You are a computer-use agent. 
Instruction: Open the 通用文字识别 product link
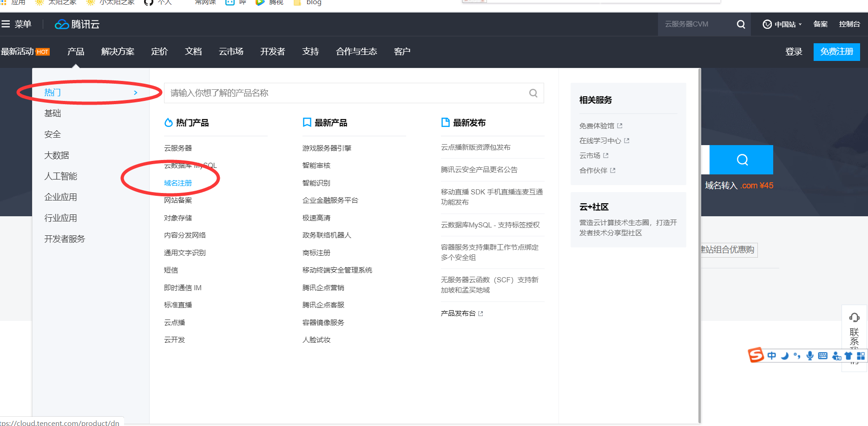pos(185,253)
